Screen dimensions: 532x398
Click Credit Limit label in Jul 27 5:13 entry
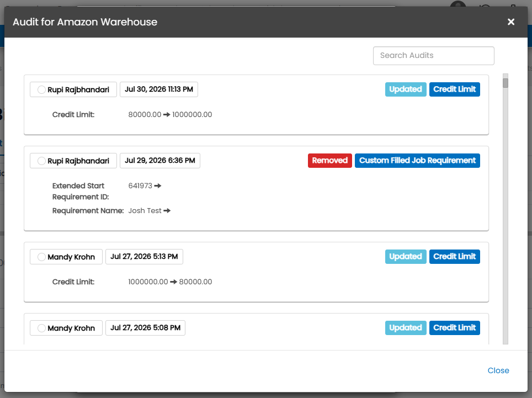73,282
